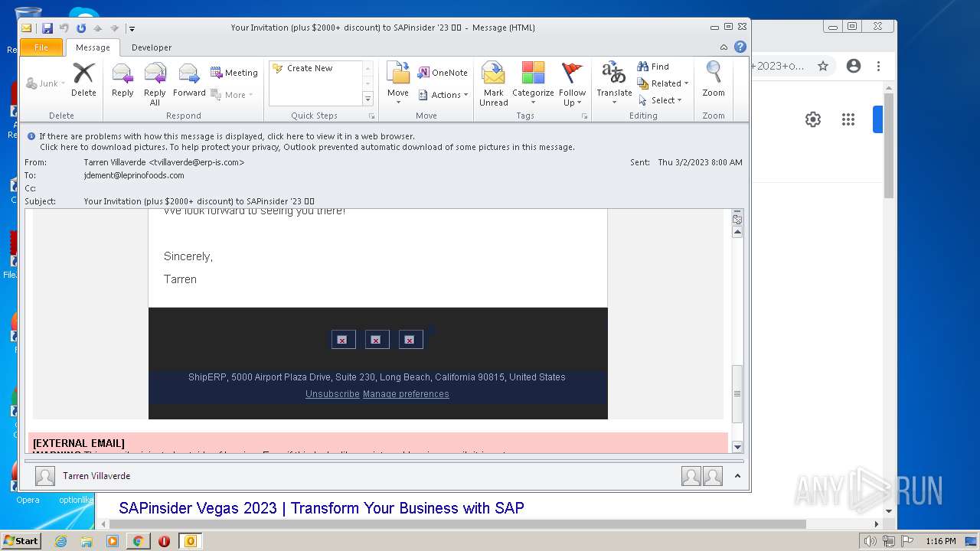This screenshot has width=980, height=551.
Task: Select the Create New quick step
Action: pos(310,68)
